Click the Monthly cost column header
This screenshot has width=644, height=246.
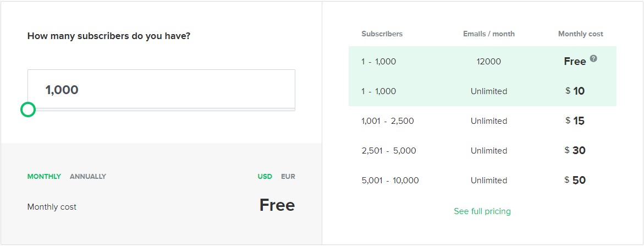(580, 34)
